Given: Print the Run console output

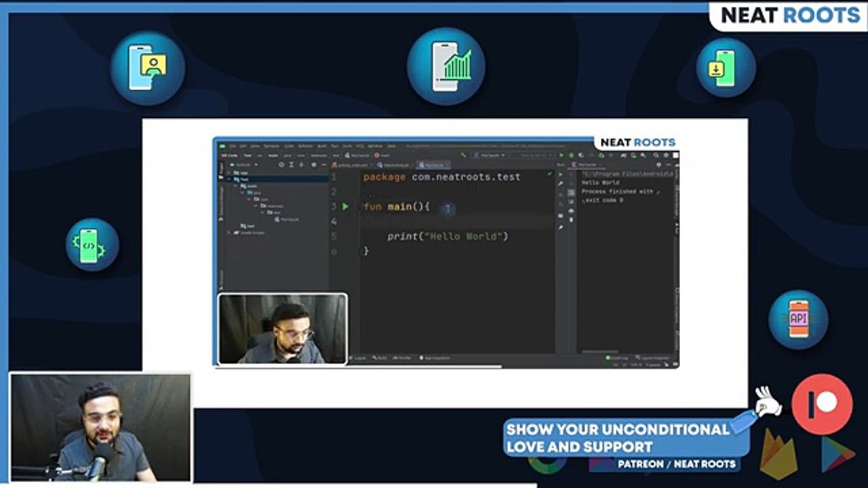Looking at the screenshot, I should click(x=571, y=210).
